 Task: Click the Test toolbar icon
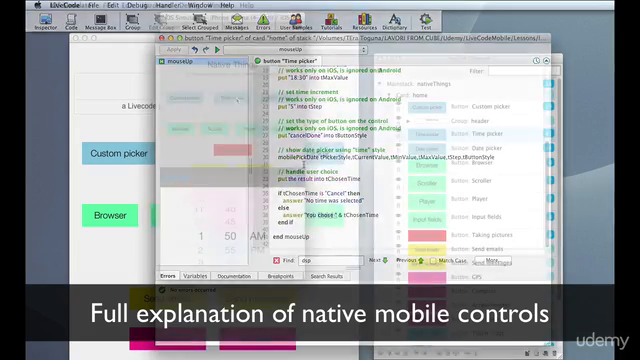coord(426,22)
